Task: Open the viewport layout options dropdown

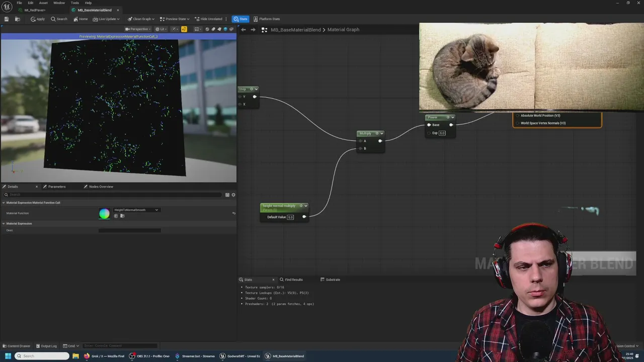Action: (198, 29)
